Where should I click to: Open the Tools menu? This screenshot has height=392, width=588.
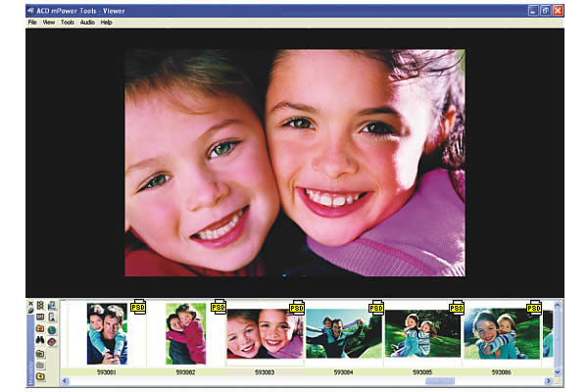click(x=68, y=23)
